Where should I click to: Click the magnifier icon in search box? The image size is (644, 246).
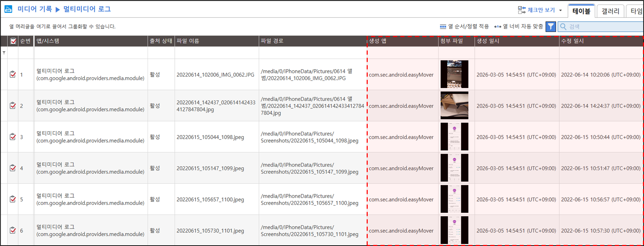pos(563,27)
